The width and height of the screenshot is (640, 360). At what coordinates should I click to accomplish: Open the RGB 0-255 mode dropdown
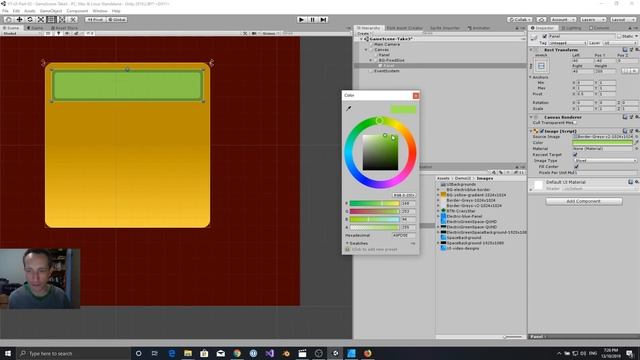coord(404,195)
